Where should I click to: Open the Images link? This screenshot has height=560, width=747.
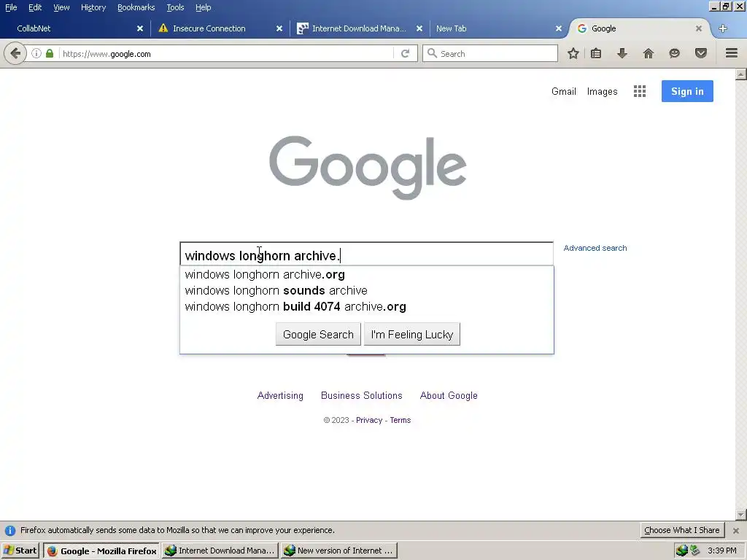(602, 91)
